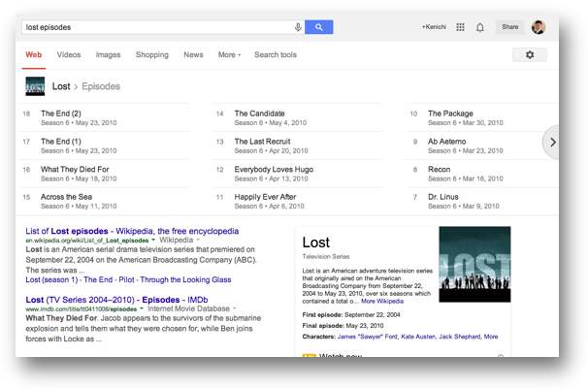Select the Web tab

(34, 54)
